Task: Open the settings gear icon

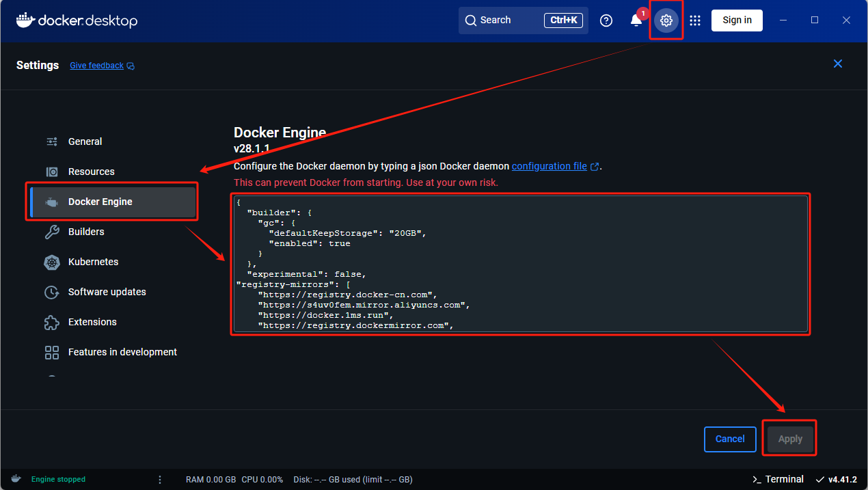Action: 666,21
